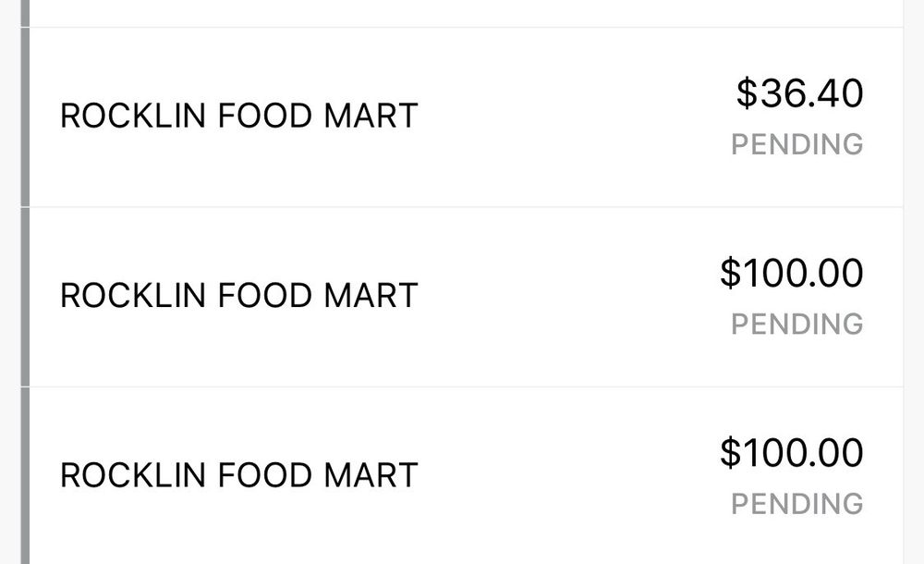This screenshot has height=564, width=924.
Task: Click the partially visible row above $36.40
Action: click(462, 12)
